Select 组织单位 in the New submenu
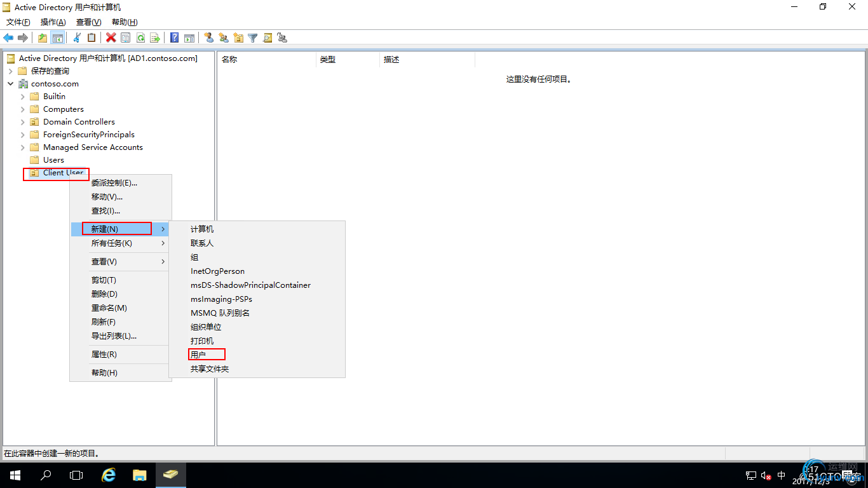 coord(257,327)
